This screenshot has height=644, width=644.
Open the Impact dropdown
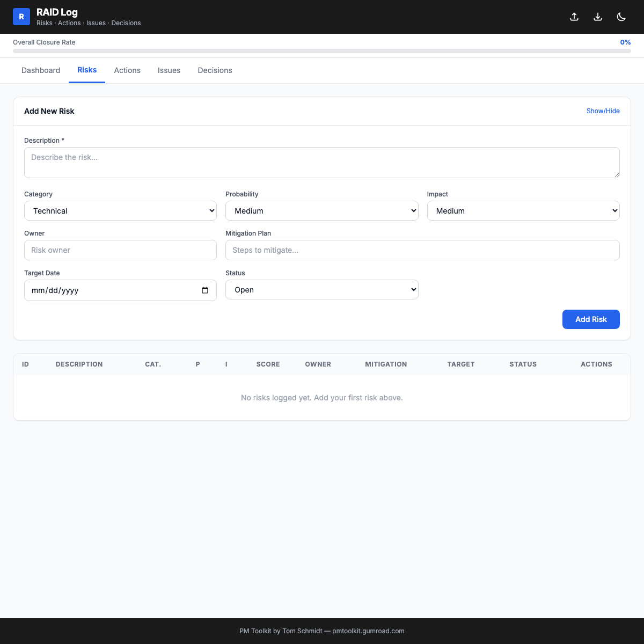pyautogui.click(x=523, y=211)
